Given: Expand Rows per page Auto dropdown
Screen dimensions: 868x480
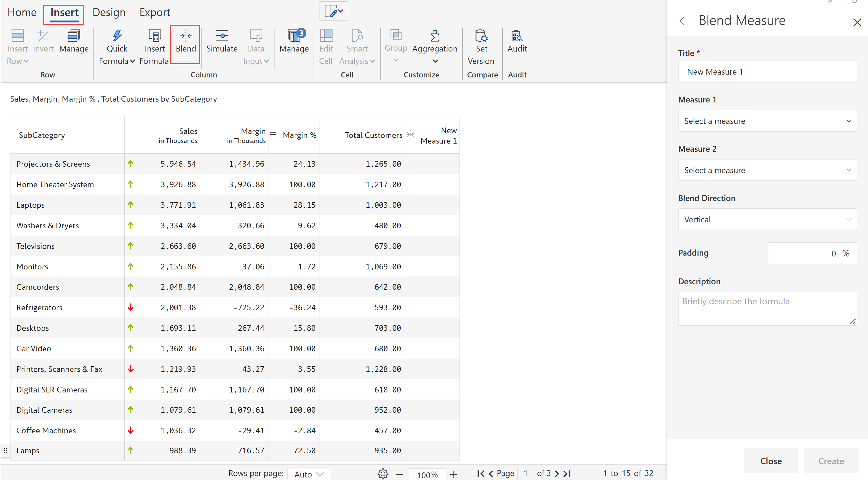Looking at the screenshot, I should pyautogui.click(x=309, y=474).
